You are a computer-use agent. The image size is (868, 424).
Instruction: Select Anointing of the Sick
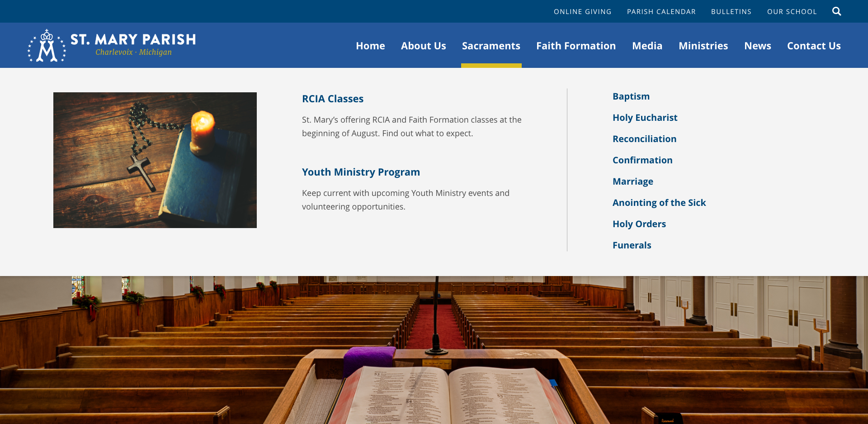659,203
